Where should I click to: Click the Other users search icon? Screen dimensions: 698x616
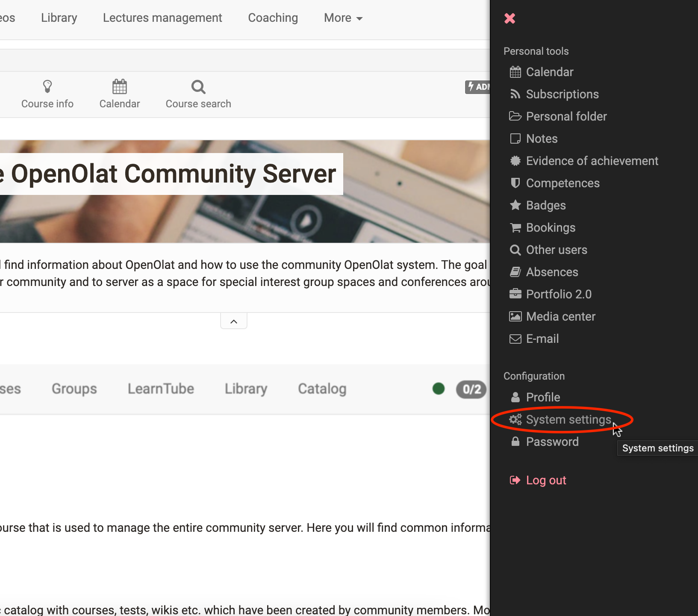pos(515,250)
